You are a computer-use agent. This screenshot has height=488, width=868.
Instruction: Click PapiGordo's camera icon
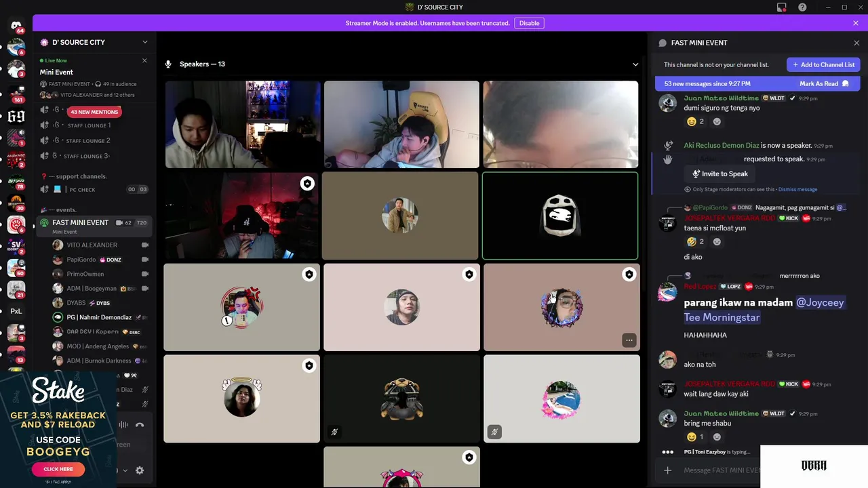tap(144, 260)
